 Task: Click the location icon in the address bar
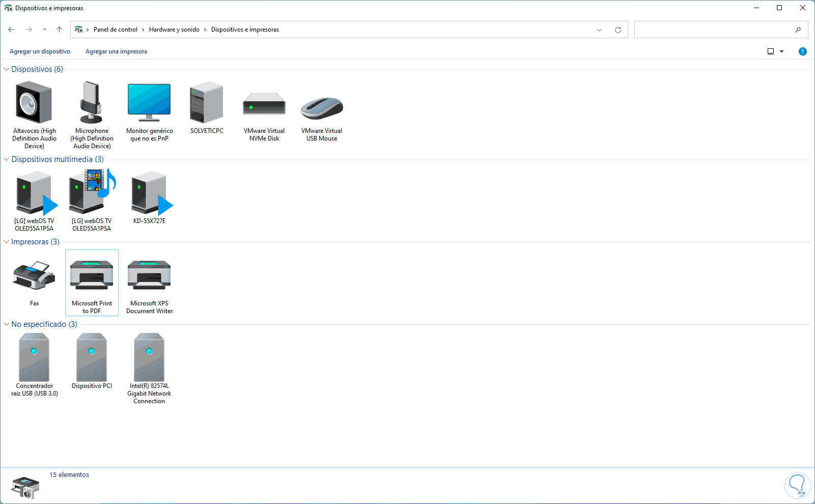(78, 30)
